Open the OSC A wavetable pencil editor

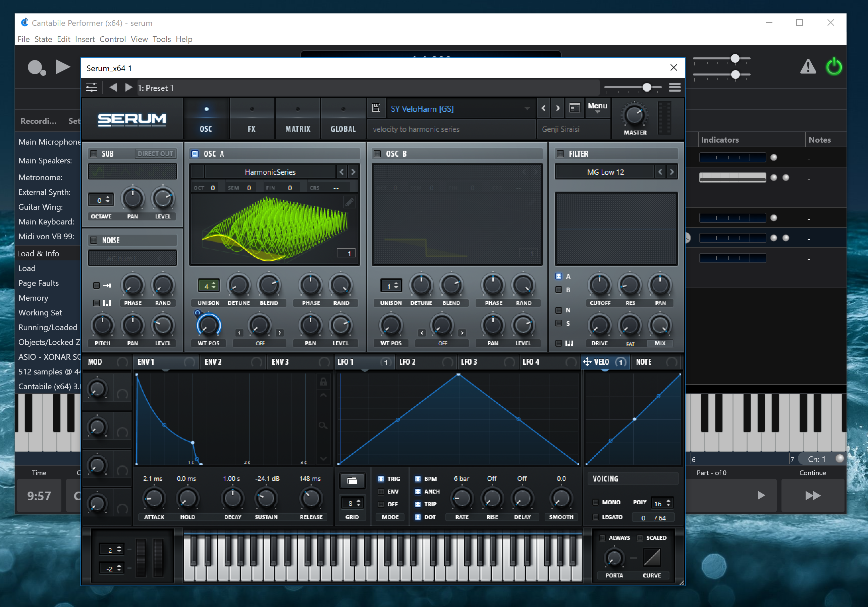point(350,202)
